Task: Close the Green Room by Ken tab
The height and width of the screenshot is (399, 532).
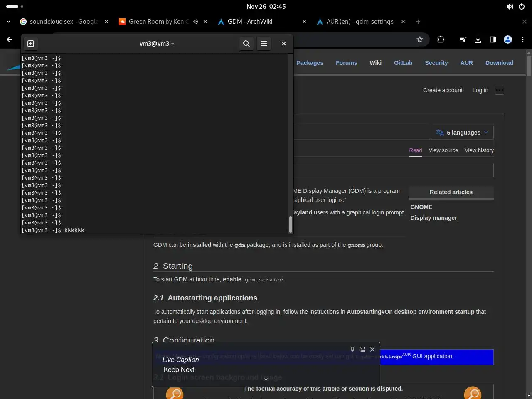Action: [x=205, y=22]
